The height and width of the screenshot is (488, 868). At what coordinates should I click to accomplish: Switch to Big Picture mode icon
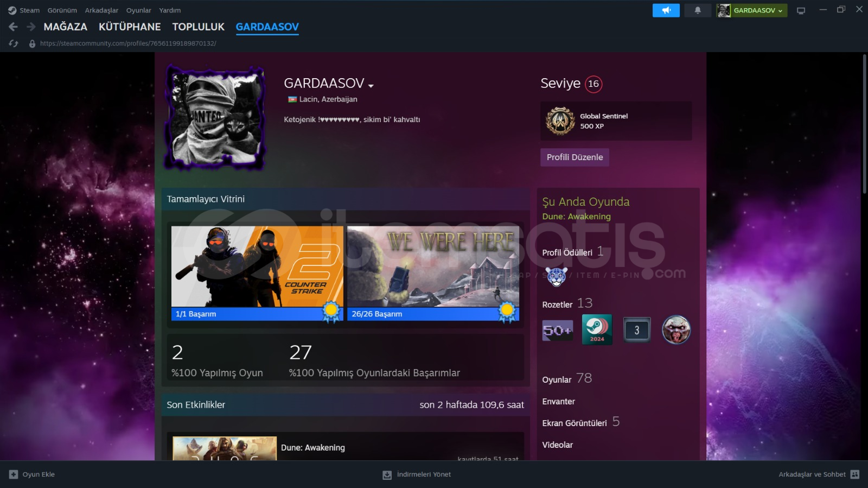pos(801,10)
